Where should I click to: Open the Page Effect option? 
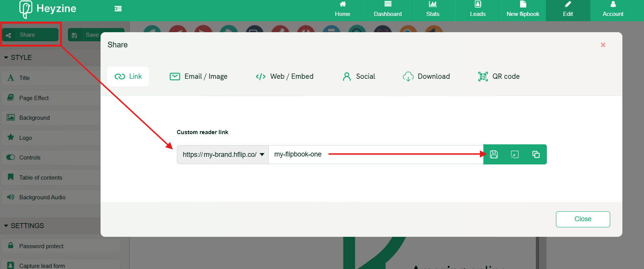(x=51, y=98)
